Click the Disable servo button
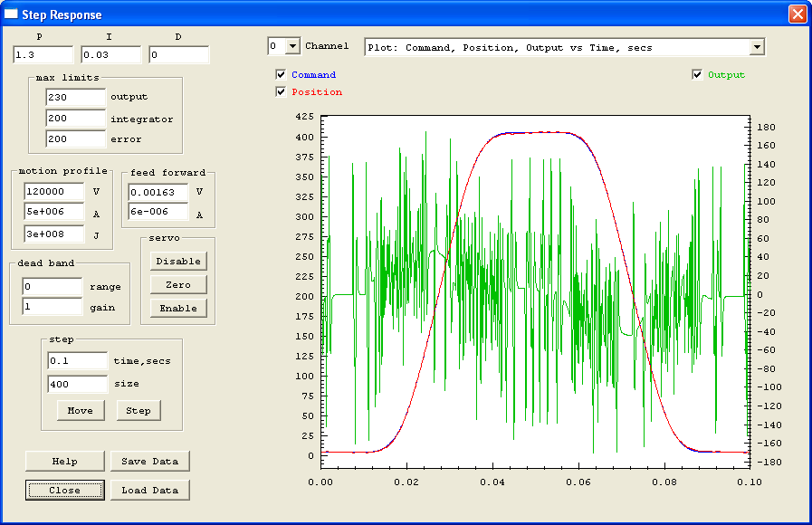Screen dimensions: 812x525 (178, 261)
